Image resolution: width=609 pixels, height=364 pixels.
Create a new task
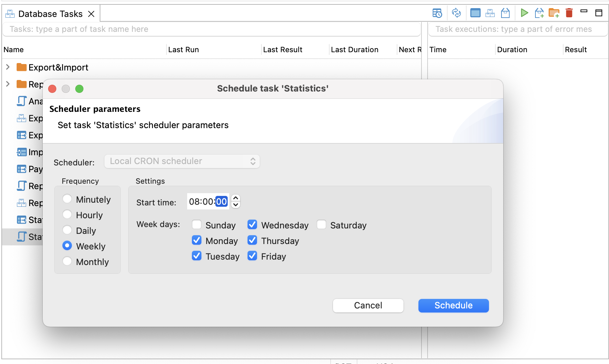coord(539,13)
